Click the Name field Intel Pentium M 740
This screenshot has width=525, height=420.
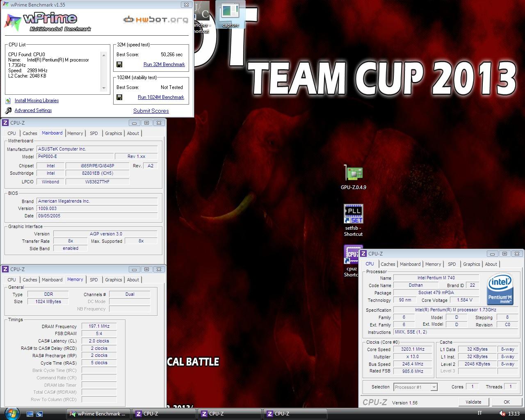pyautogui.click(x=436, y=278)
